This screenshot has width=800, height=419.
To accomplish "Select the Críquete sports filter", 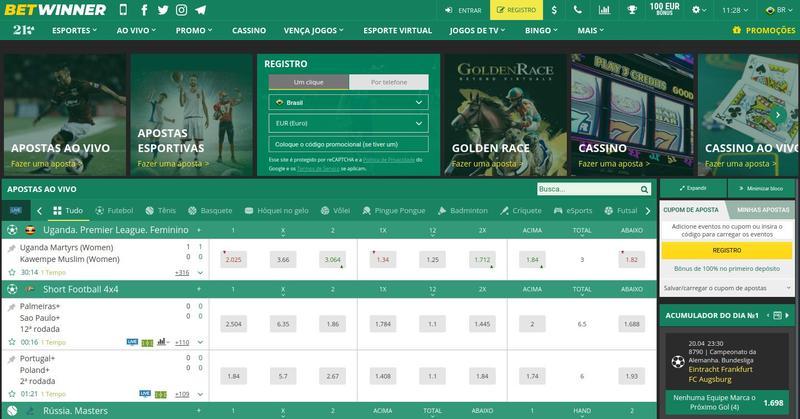I will pos(521,211).
